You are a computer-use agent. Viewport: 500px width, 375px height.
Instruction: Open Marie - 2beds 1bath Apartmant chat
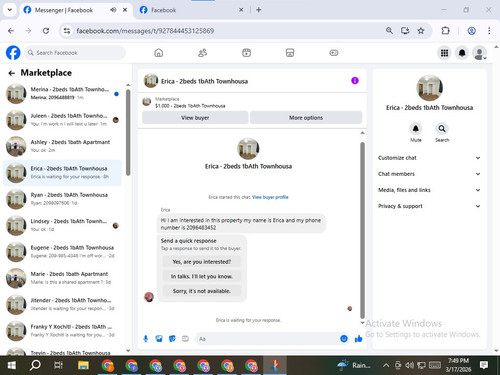point(62,278)
